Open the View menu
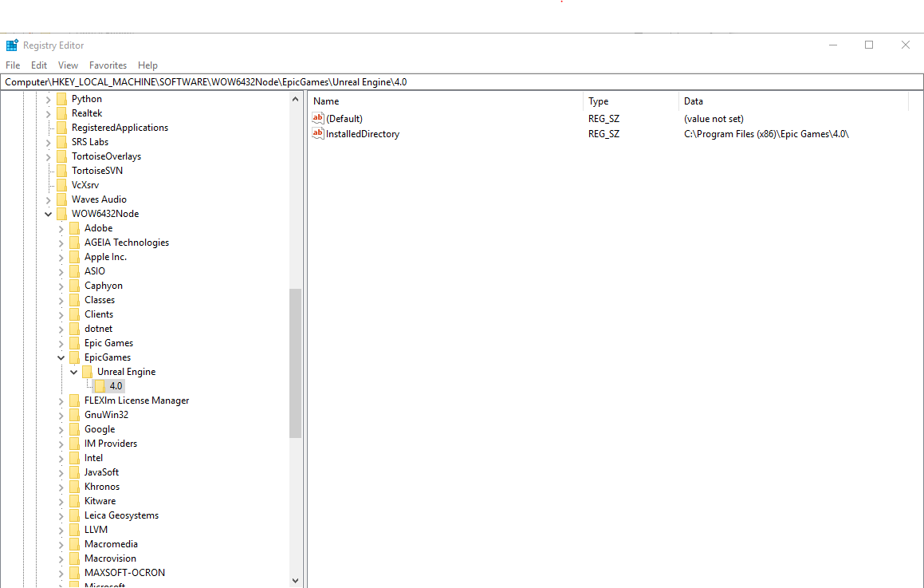 click(68, 65)
